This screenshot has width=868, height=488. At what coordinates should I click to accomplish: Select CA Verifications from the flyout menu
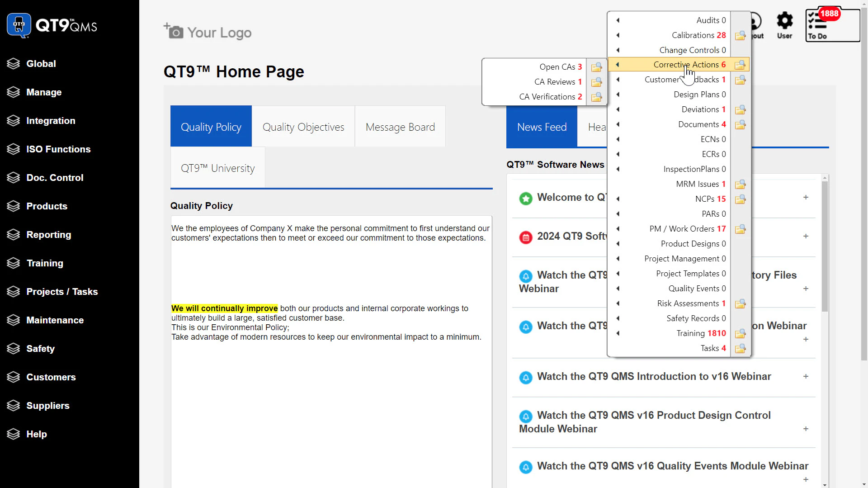click(550, 96)
